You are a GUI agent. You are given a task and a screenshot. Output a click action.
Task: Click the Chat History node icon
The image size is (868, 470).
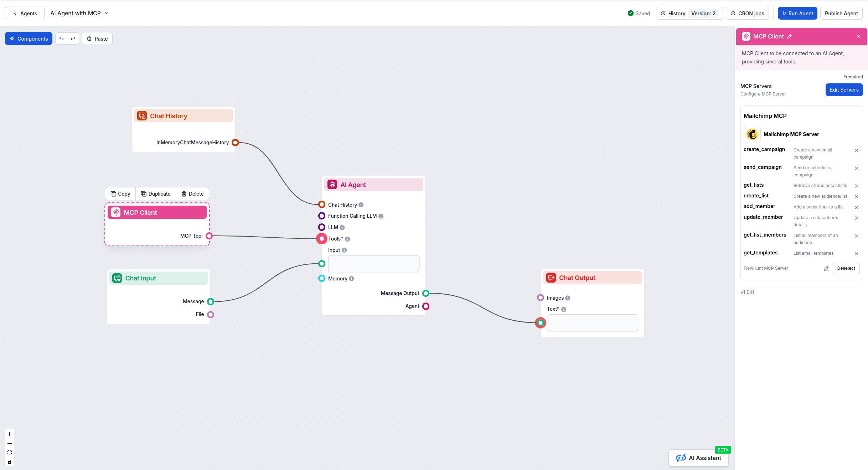pos(142,115)
